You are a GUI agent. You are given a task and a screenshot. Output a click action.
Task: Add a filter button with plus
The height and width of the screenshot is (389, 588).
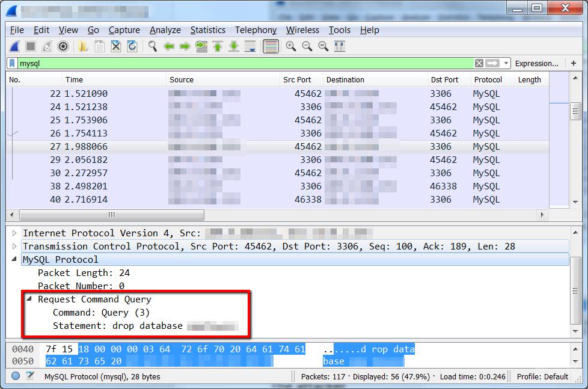(x=574, y=63)
